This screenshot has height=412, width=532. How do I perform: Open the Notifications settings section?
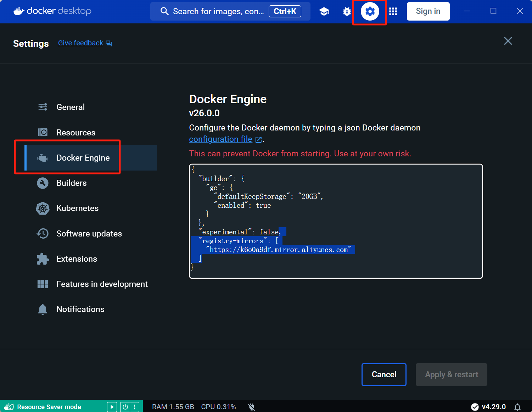[91, 309]
